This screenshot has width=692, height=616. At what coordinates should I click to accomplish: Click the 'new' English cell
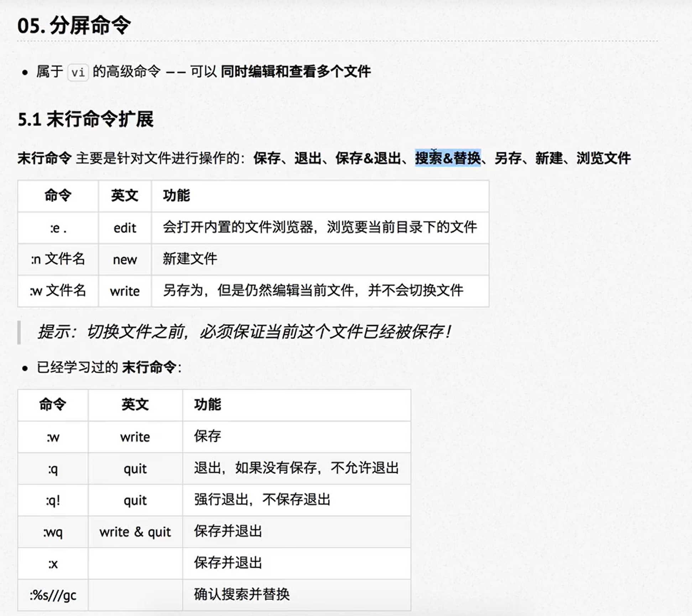(x=125, y=259)
